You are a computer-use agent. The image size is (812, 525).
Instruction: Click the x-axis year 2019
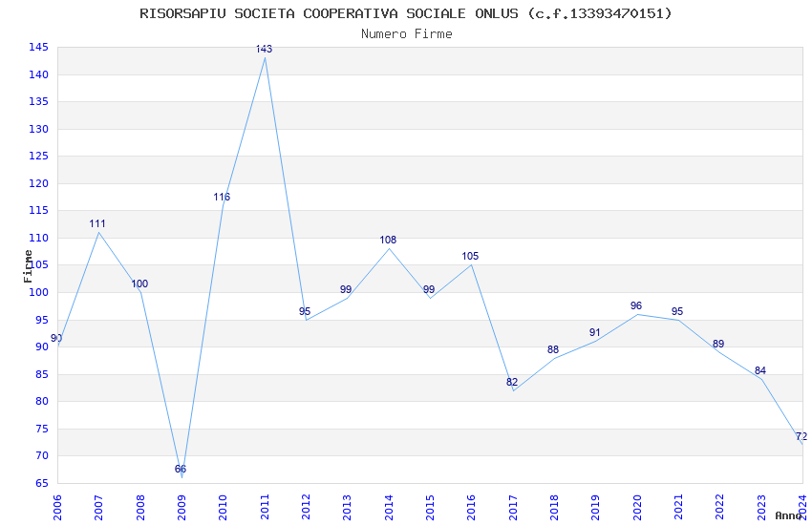595,508
